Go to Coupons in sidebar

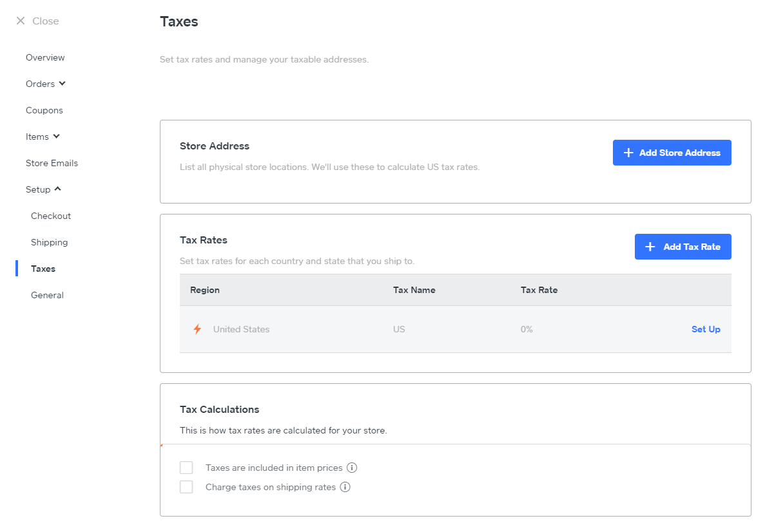click(44, 110)
